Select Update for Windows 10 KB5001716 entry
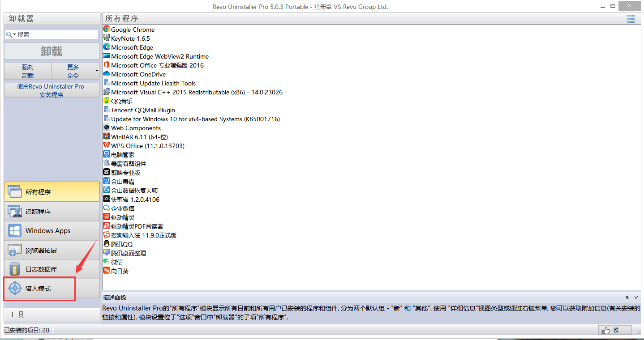The height and width of the screenshot is (340, 644). click(196, 119)
